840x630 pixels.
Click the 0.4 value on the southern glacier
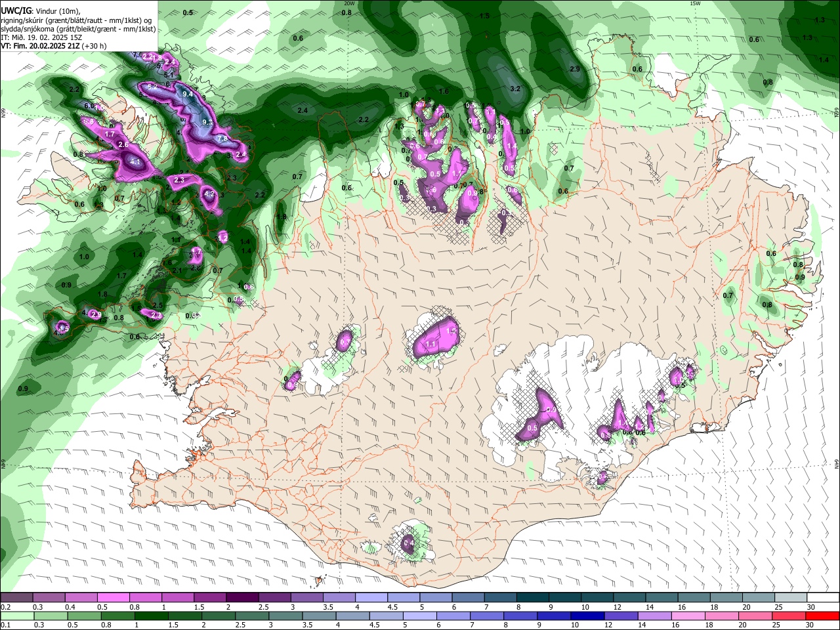pyautogui.click(x=408, y=543)
